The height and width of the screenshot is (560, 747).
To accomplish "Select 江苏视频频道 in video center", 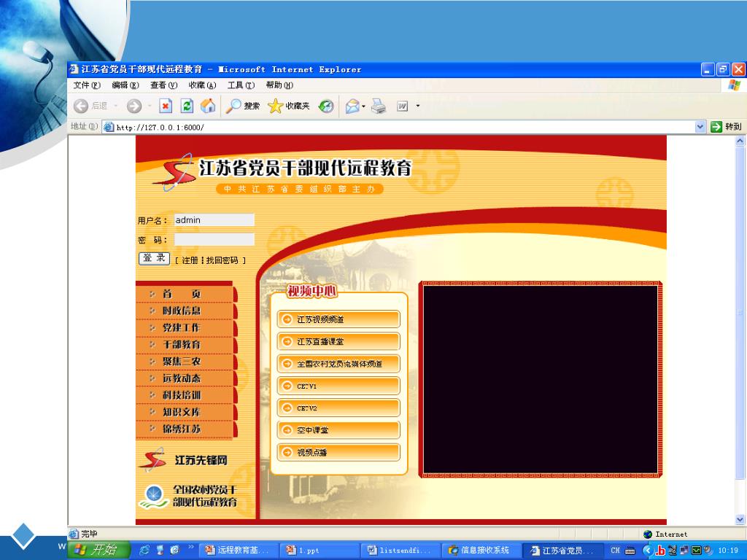I will coord(338,319).
